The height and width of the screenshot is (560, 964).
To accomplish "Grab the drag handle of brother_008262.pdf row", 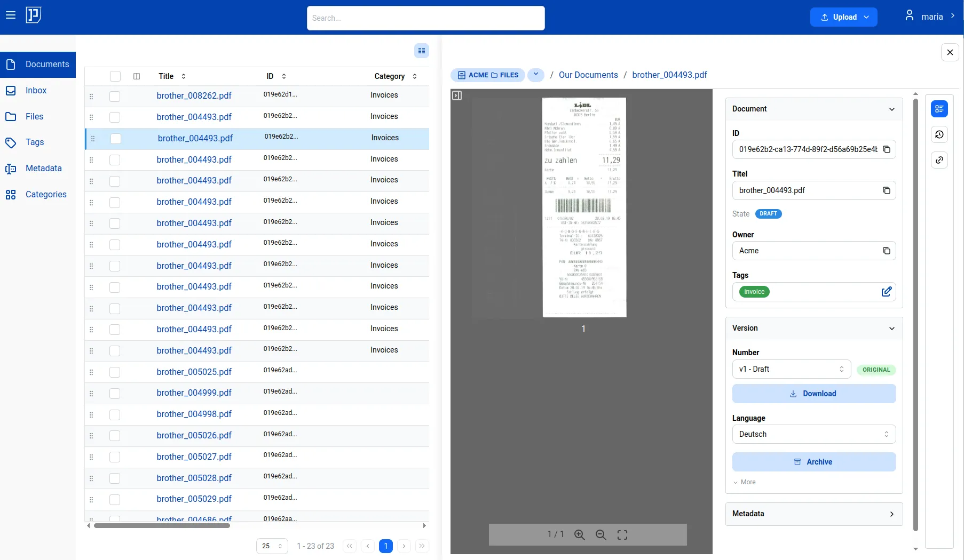I will coord(91,97).
